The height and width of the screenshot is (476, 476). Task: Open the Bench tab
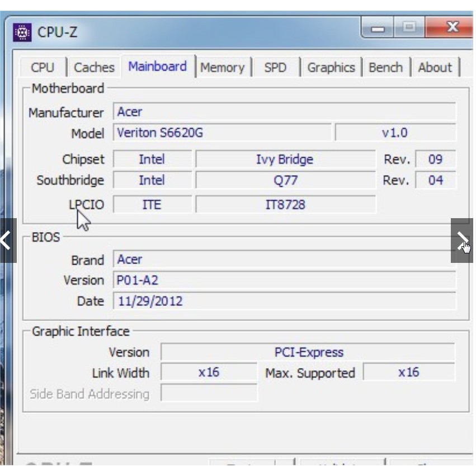(x=385, y=68)
